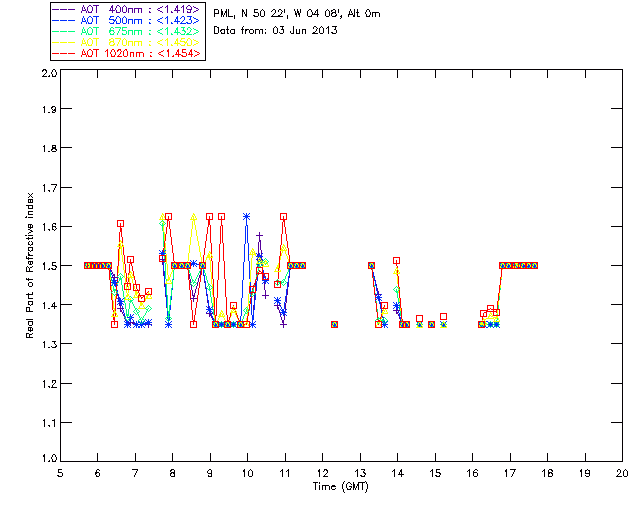Image resolution: width=640 pixels, height=512 pixels.
Task: Click the flat 1.5 data segment after time 17
Action: [518, 265]
